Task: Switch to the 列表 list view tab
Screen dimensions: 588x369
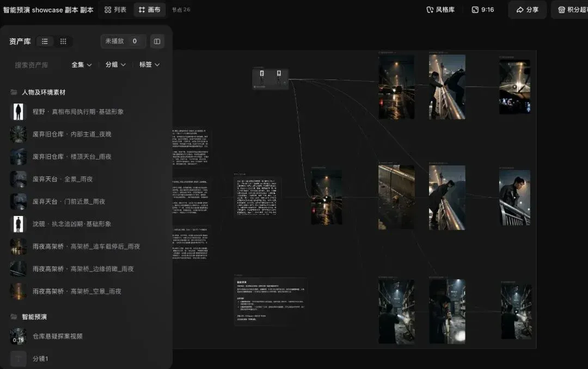Action: coord(115,10)
